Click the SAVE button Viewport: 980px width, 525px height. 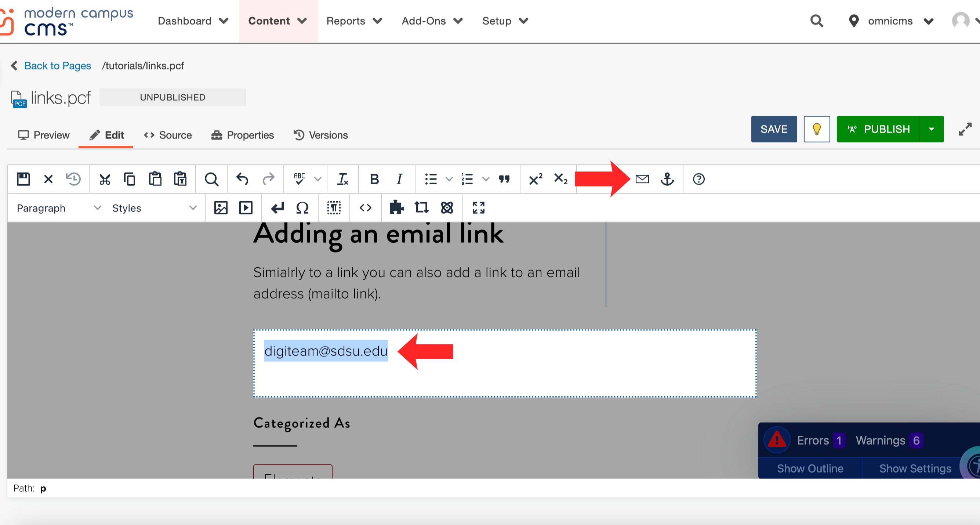(774, 129)
